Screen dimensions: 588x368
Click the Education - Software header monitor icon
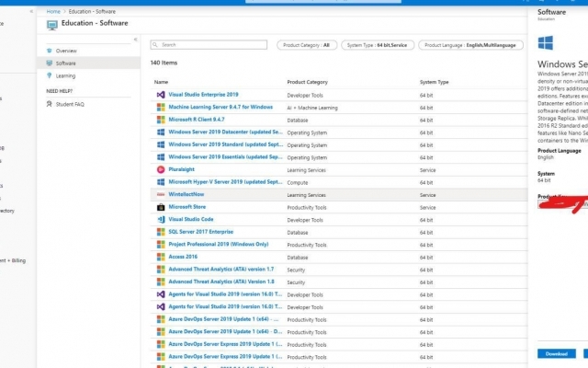[52, 25]
